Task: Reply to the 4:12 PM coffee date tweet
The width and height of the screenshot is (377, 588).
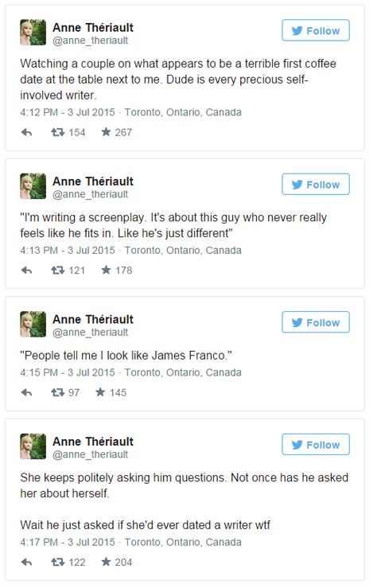Action: (26, 132)
